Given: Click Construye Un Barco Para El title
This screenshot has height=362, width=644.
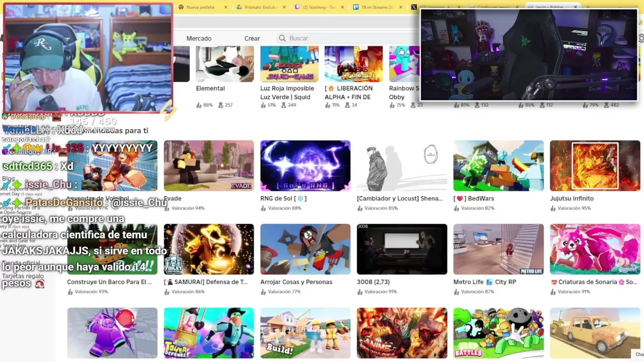Looking at the screenshot, I should tap(109, 282).
